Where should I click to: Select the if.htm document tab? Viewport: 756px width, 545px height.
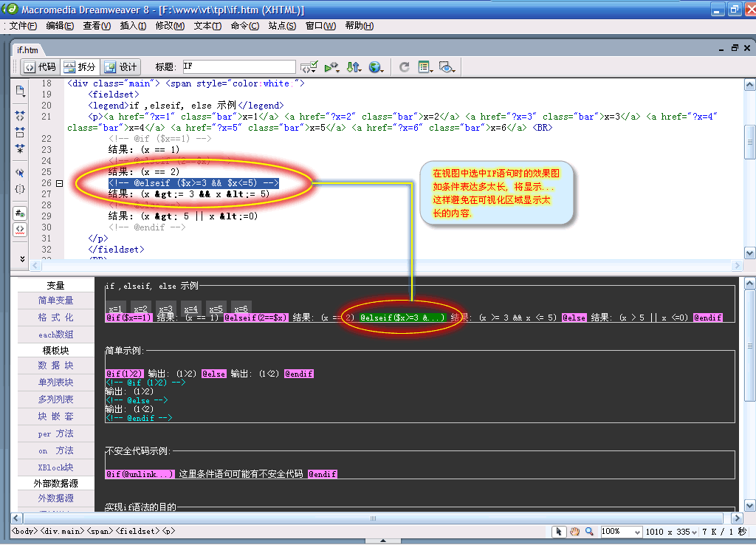click(27, 50)
